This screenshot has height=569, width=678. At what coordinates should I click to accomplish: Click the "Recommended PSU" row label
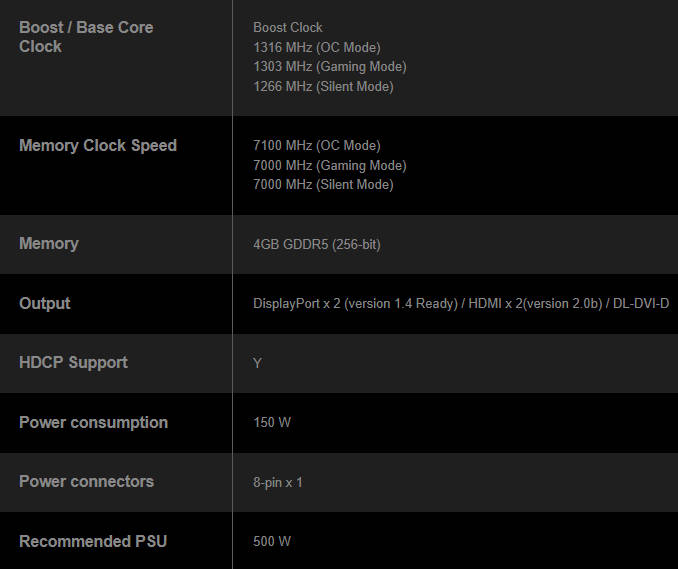click(x=93, y=541)
